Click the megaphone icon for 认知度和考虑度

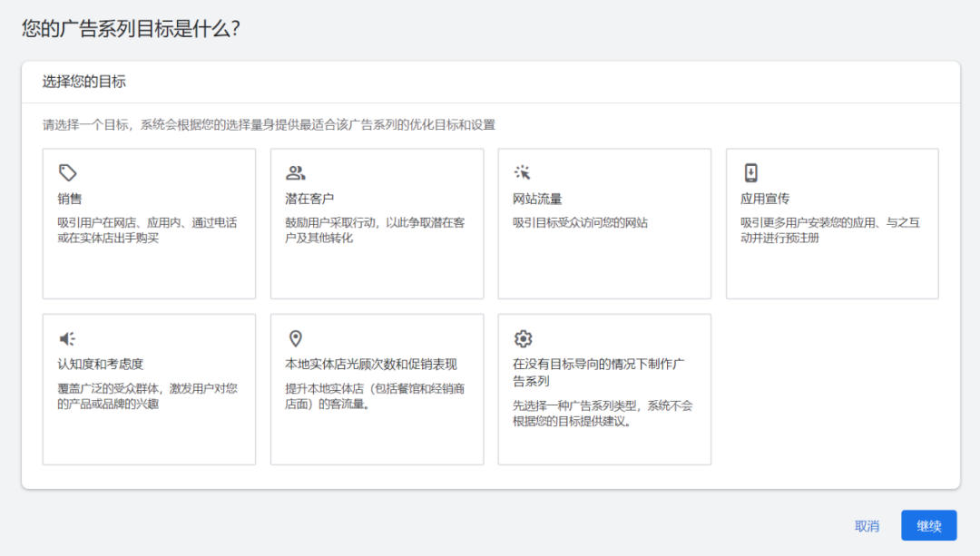click(67, 338)
